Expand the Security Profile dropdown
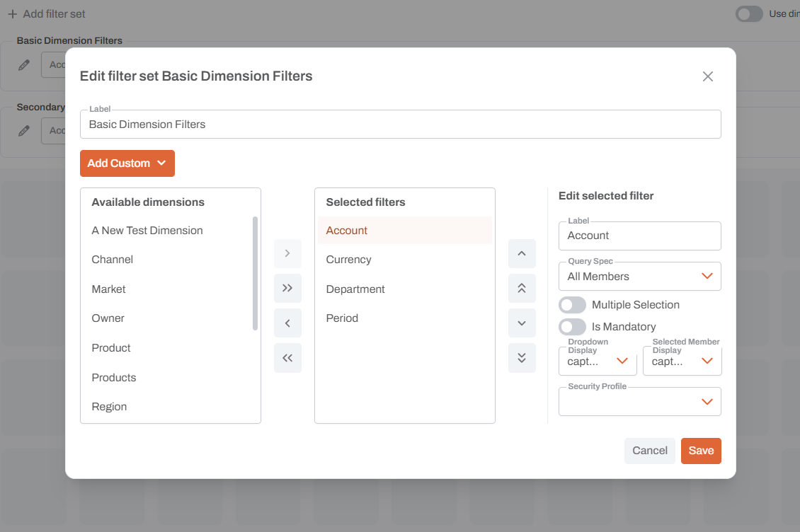 (x=639, y=402)
